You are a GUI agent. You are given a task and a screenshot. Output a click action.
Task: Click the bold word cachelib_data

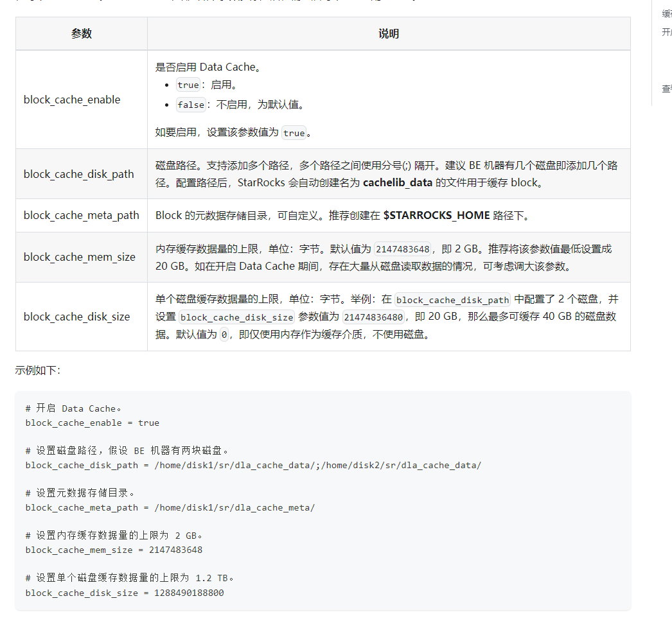[398, 182]
